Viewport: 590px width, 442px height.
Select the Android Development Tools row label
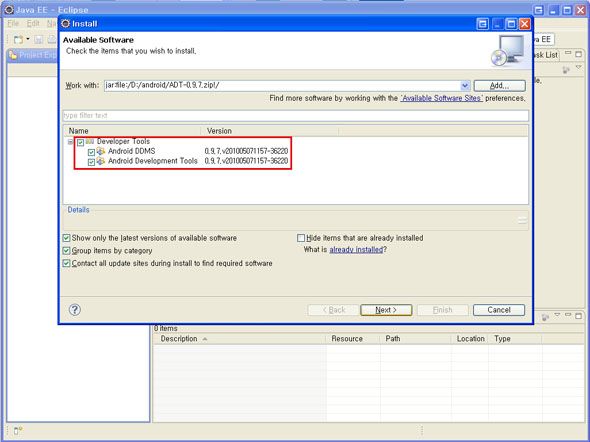coord(152,161)
